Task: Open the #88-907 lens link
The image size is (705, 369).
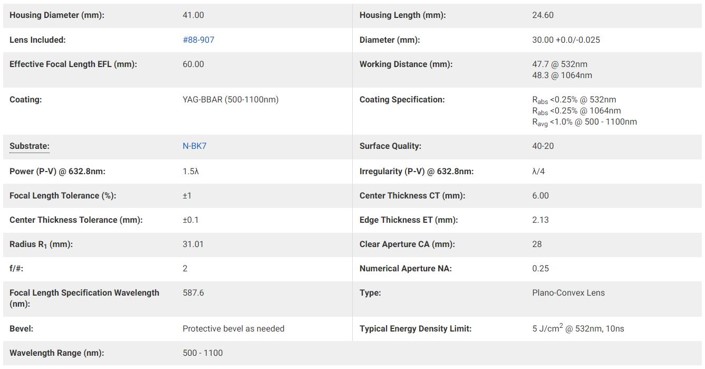Action: [x=198, y=40]
